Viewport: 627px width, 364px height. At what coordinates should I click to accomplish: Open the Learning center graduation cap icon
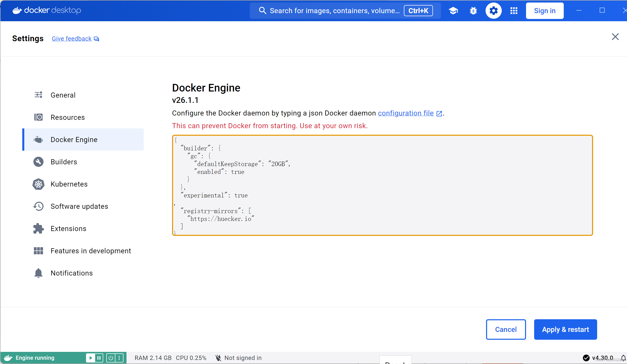pos(453,11)
